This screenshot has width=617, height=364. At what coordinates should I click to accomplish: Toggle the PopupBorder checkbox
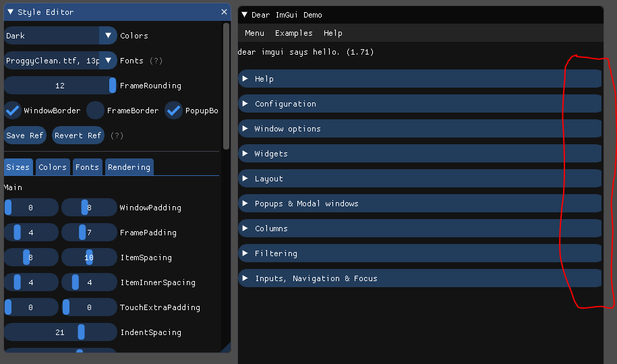[x=173, y=111]
